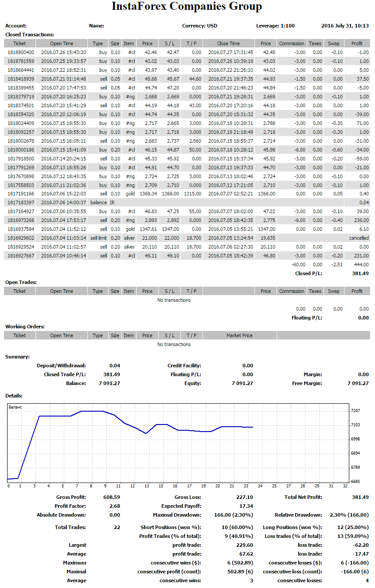Click the 'Total Trades:' label
The width and height of the screenshot is (375, 588).
tap(70, 527)
